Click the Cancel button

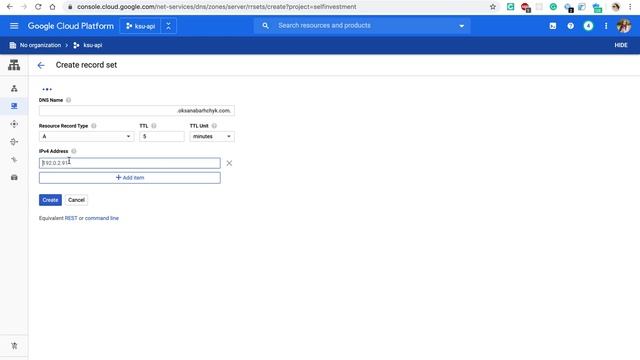pyautogui.click(x=76, y=200)
